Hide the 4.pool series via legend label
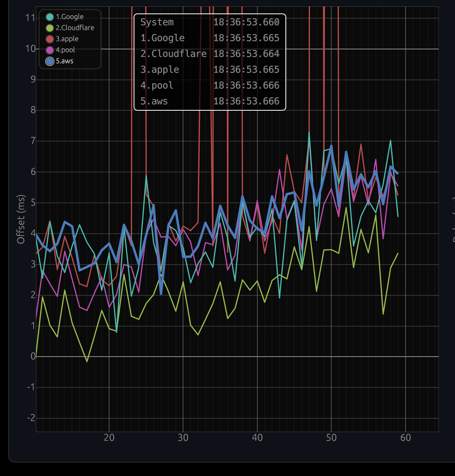This screenshot has width=455, height=476. click(65, 50)
